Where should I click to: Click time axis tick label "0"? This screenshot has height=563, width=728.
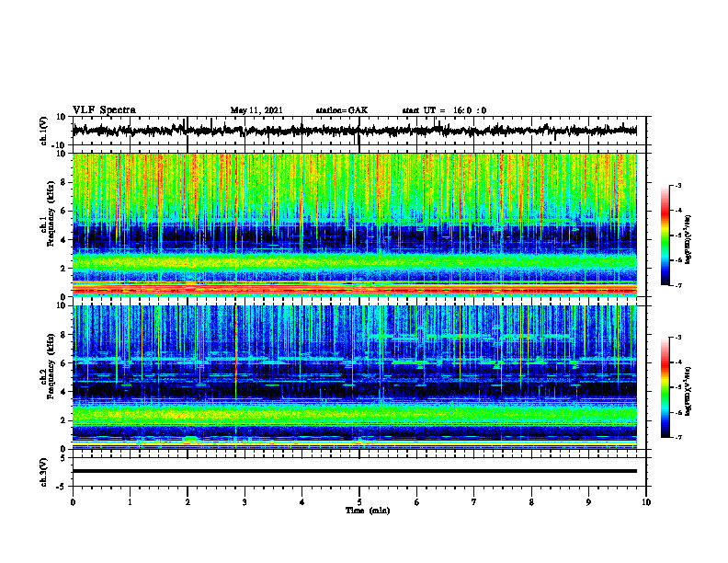pos(73,502)
